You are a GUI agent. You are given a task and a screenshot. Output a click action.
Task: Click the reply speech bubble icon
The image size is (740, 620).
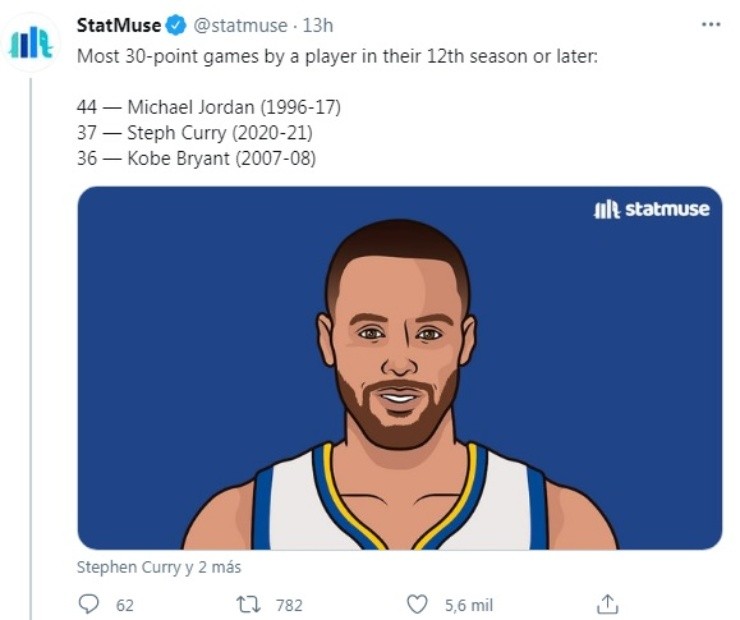coord(89,604)
